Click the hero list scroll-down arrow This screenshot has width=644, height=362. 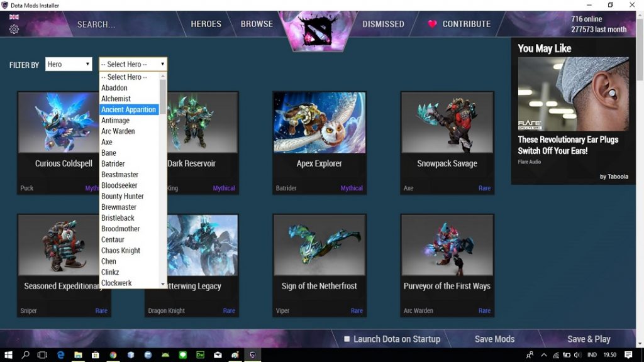163,284
